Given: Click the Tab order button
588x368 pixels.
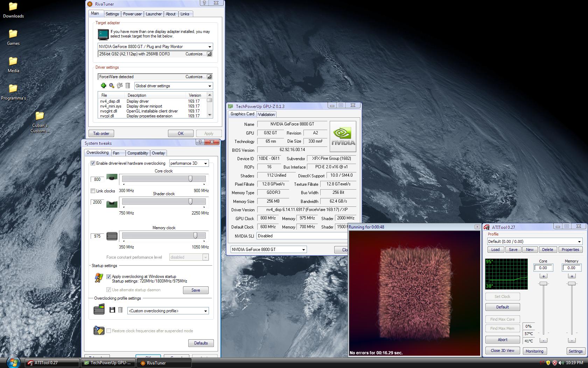Looking at the screenshot, I should pos(101,134).
